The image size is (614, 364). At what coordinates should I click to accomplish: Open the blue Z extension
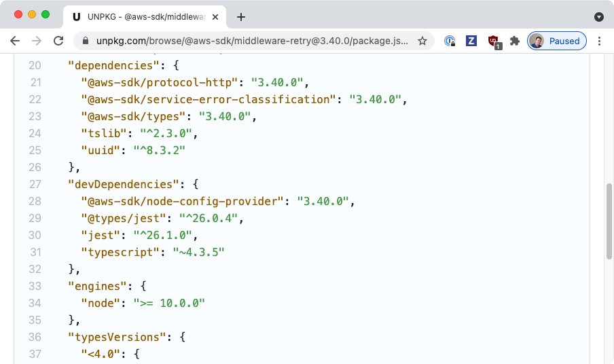click(x=471, y=41)
